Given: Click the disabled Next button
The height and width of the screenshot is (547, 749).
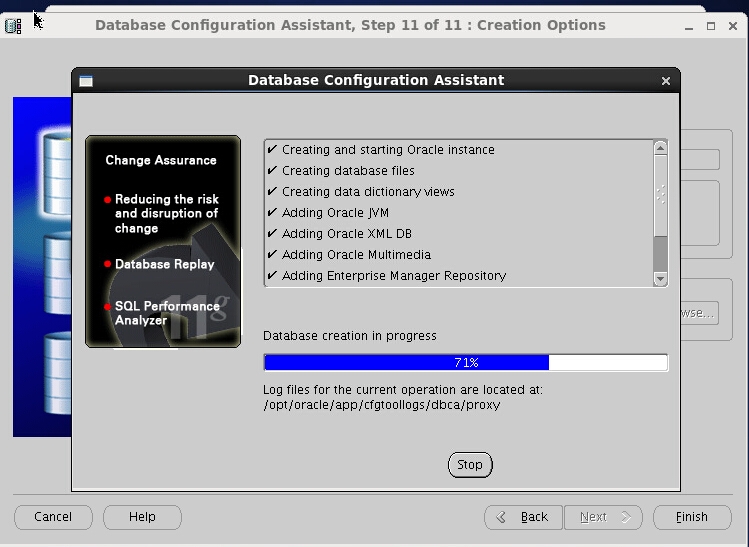Looking at the screenshot, I should pos(603,517).
